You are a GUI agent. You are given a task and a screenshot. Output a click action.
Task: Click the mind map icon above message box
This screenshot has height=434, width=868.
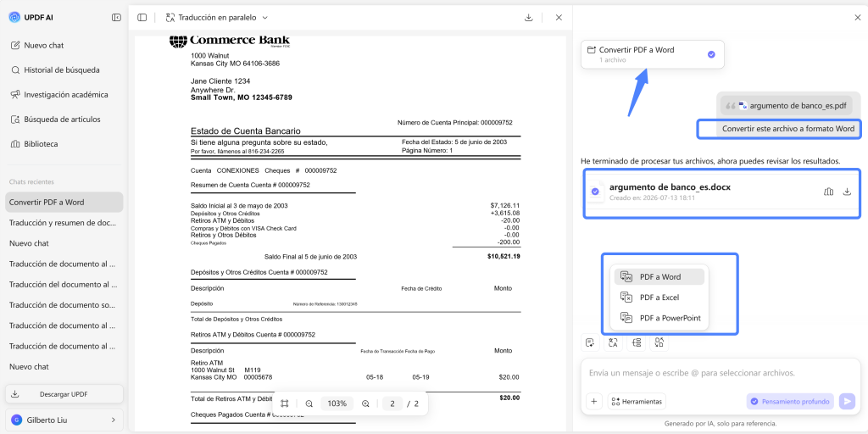point(636,342)
